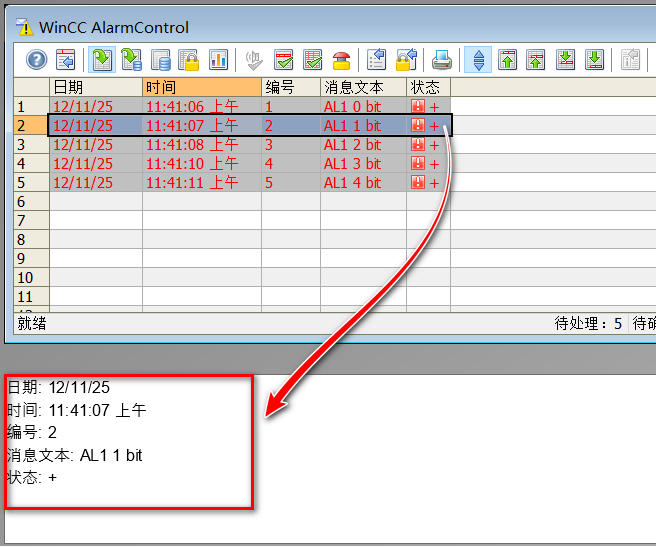
Task: Jump to the first message
Action: coord(507,60)
